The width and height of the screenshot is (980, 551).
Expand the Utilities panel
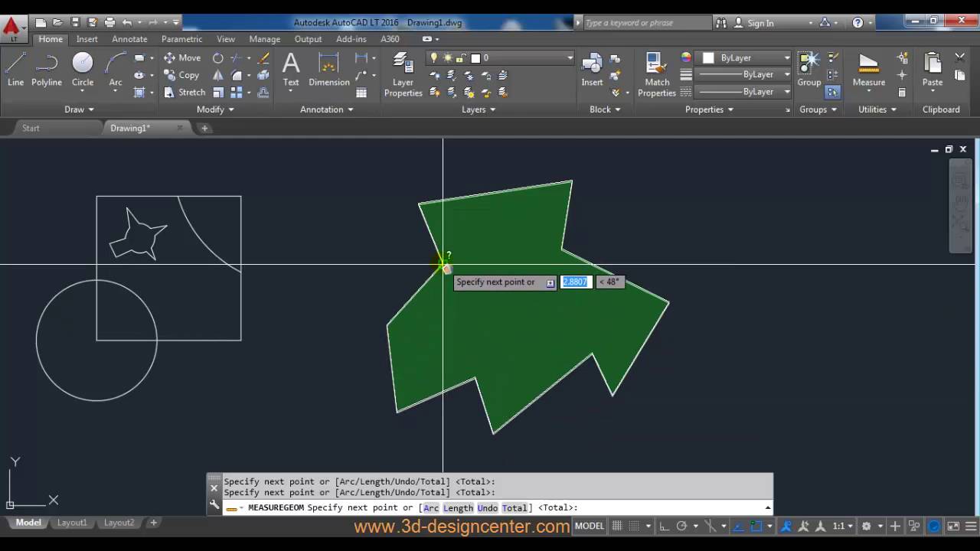[877, 109]
